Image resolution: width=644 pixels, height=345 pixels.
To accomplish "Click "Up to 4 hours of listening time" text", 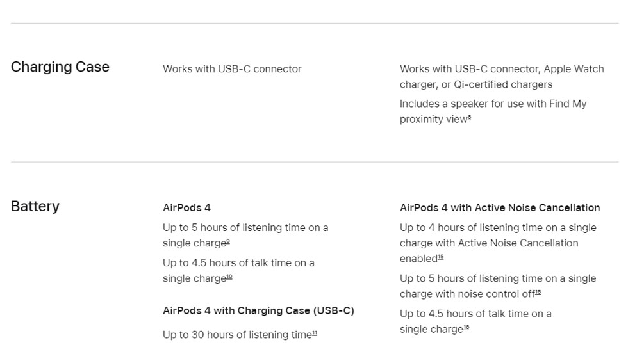I will 498,228.
